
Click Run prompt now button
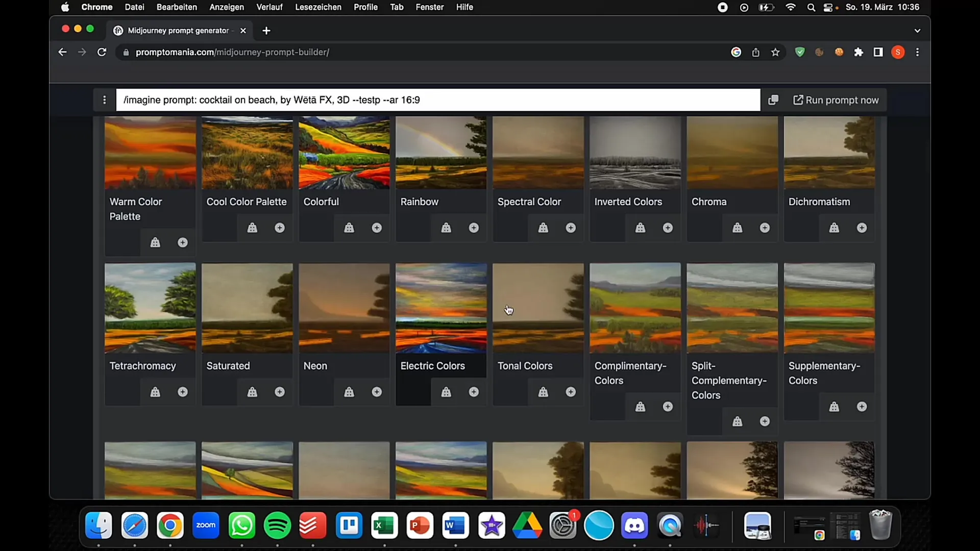tap(837, 99)
